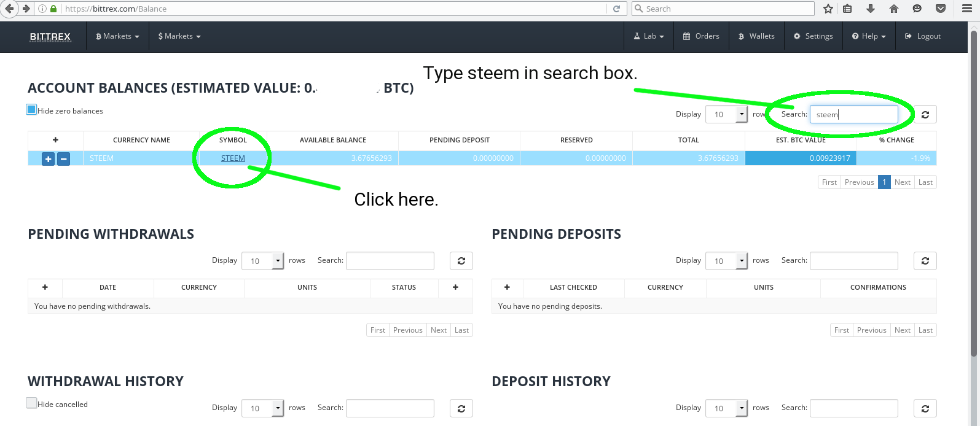980x426 pixels.
Task: Refresh the pending withdrawals table
Action: (461, 261)
